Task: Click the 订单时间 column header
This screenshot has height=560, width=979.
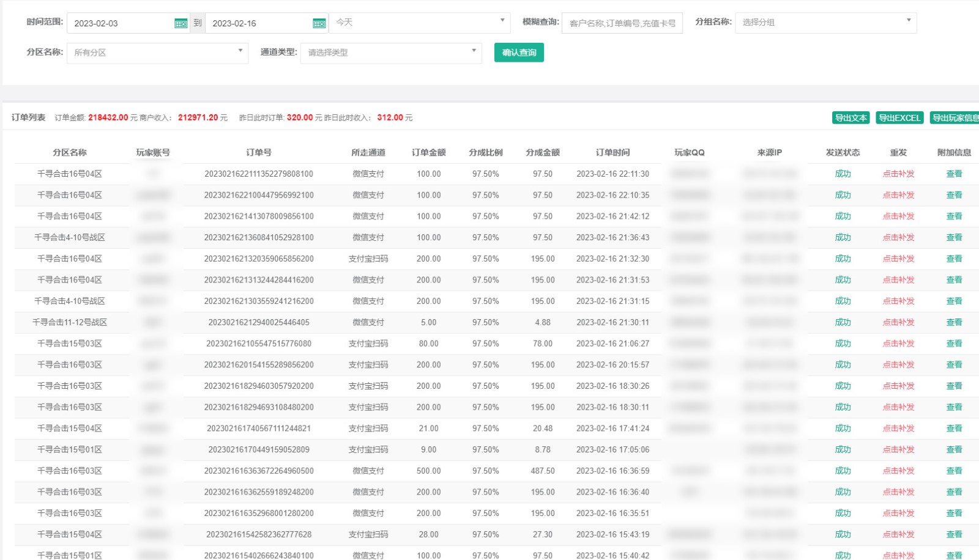Action: 612,153
